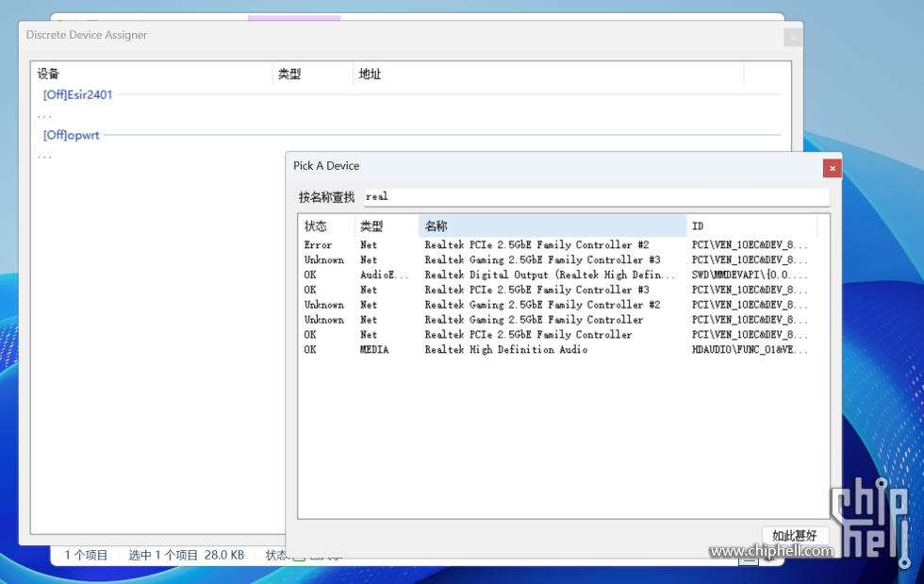
Task: Click the search-by-name field containing "real"
Action: pos(596,197)
